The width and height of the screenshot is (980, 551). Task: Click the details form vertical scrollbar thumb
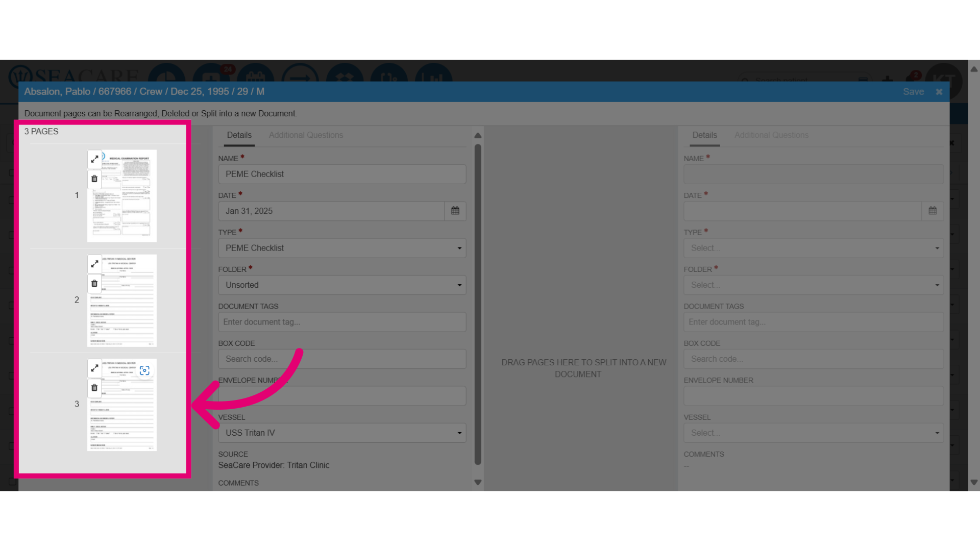click(478, 305)
